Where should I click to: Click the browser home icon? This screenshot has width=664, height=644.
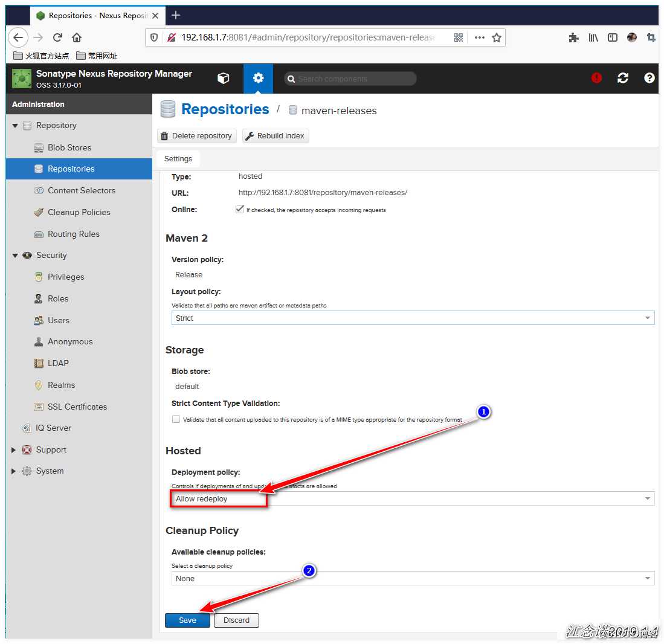pyautogui.click(x=77, y=37)
